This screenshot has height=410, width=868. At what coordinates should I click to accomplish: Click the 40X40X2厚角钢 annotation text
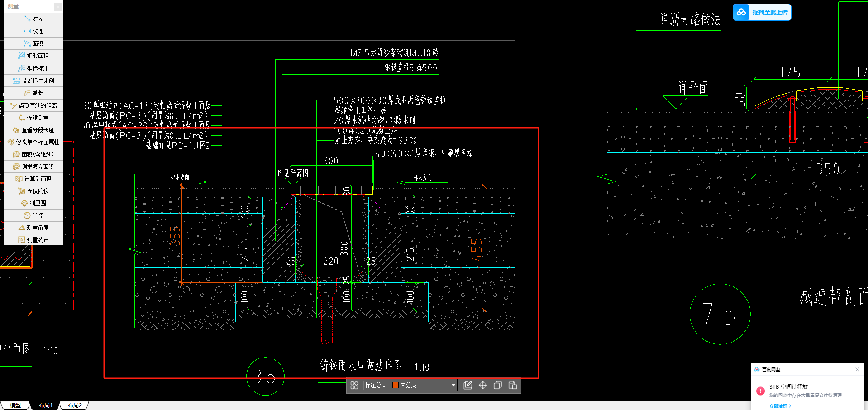[424, 153]
